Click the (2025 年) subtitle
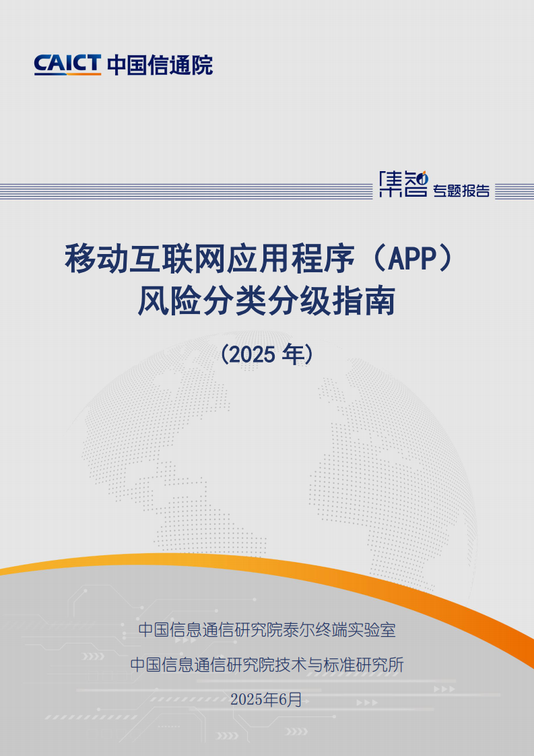Viewport: 534px width, 756px height. [x=267, y=354]
